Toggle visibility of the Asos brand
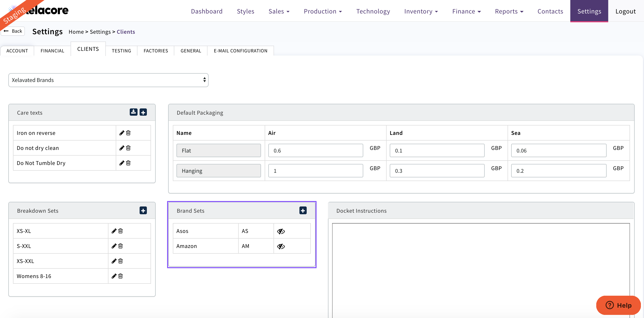 coord(281,231)
